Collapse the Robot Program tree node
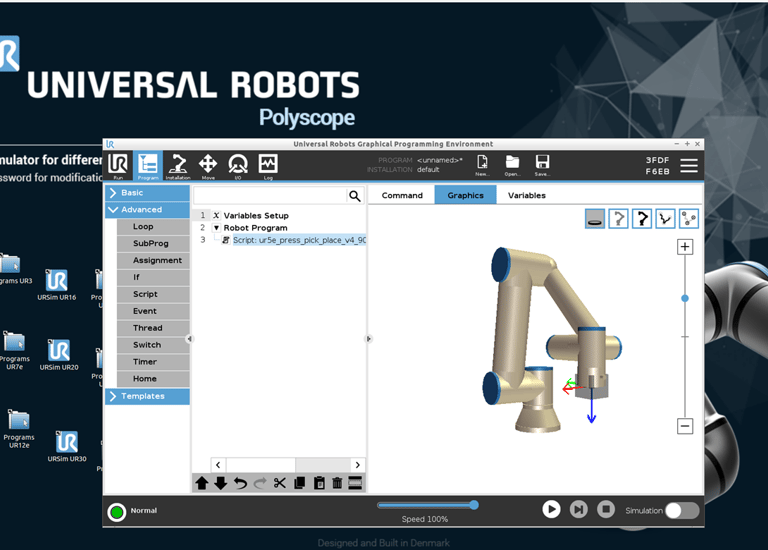768x550 pixels. point(216,228)
